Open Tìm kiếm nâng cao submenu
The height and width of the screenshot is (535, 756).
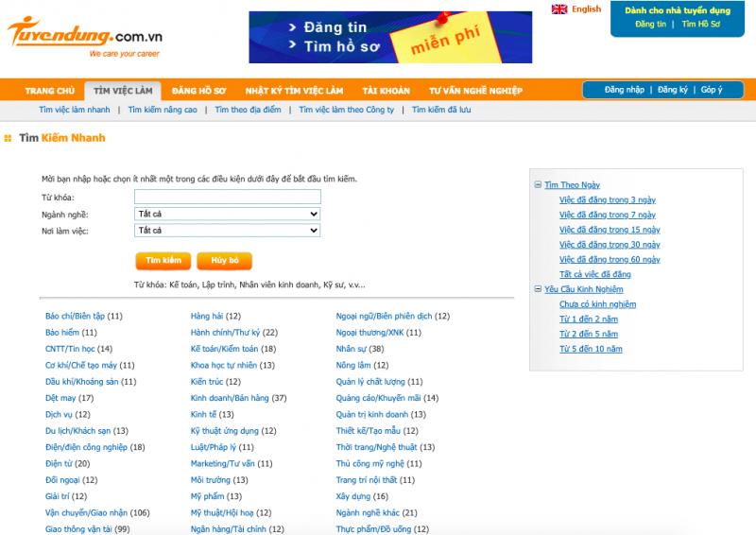pyautogui.click(x=163, y=110)
